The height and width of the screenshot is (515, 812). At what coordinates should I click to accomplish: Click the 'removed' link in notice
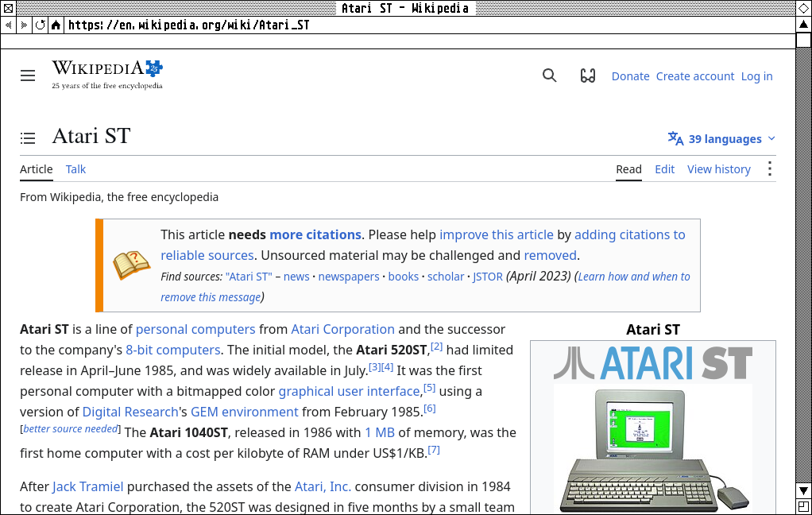pyautogui.click(x=550, y=255)
